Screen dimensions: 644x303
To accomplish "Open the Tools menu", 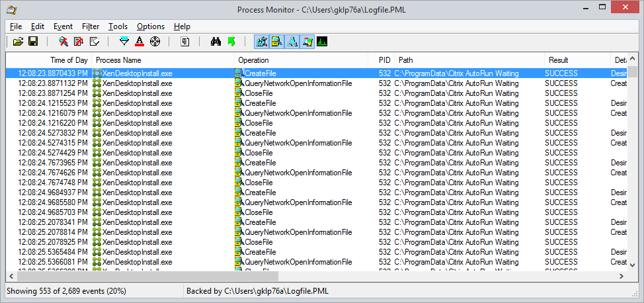I will click(118, 26).
